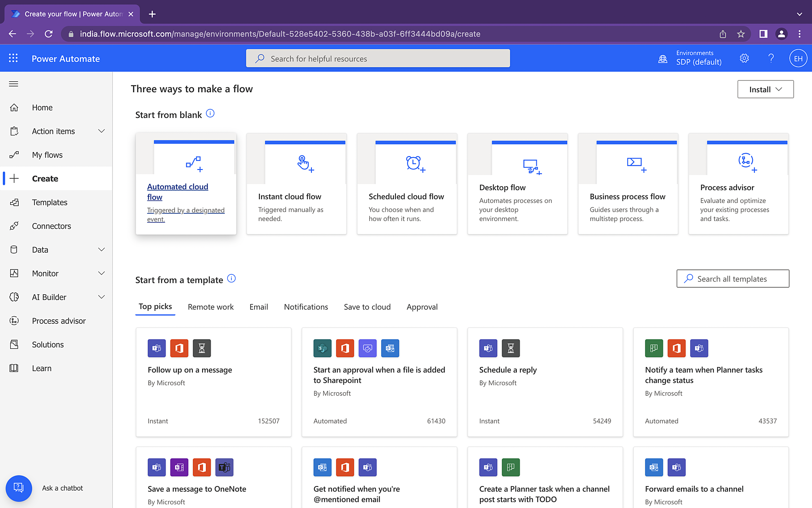
Task: Click the Instant cloud flow hand icon
Action: pyautogui.click(x=305, y=163)
